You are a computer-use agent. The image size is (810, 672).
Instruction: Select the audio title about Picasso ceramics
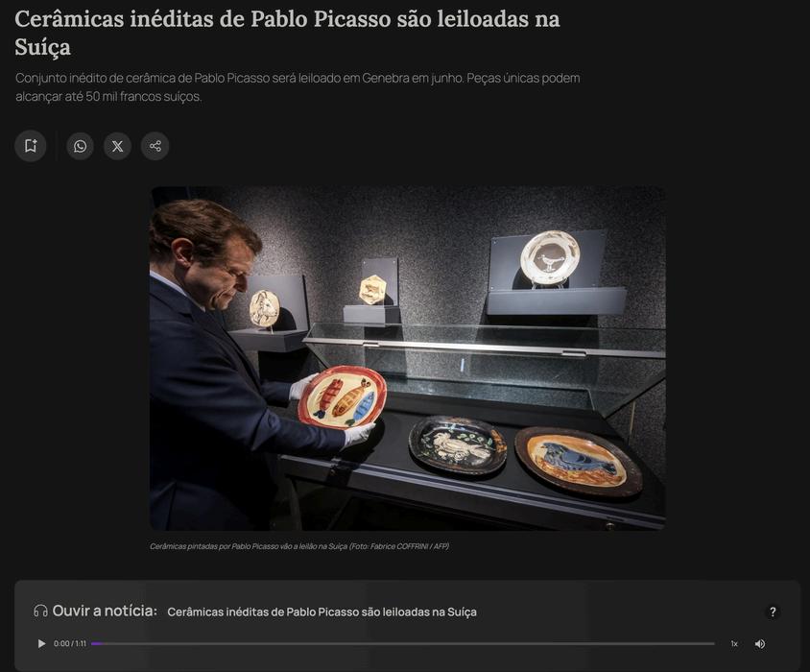[x=322, y=612]
